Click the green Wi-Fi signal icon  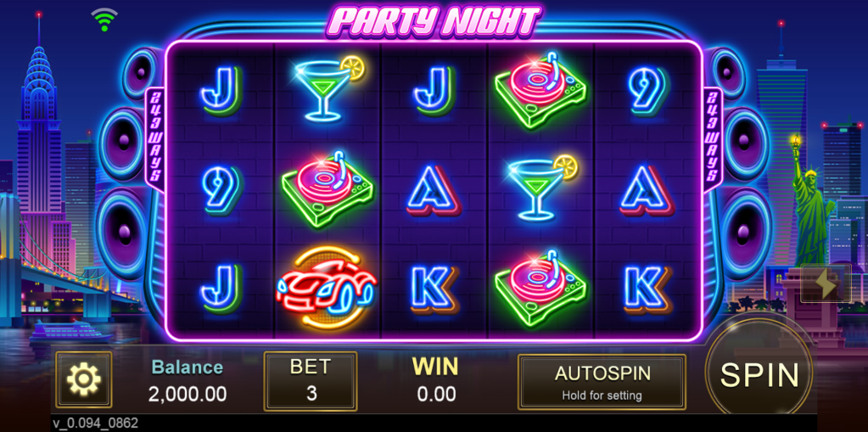click(x=104, y=20)
